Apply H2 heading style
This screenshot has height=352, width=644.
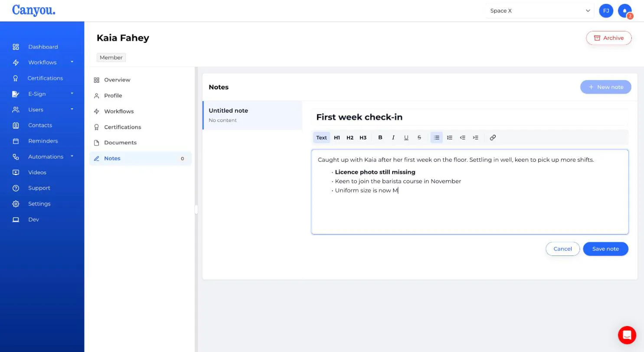(350, 137)
